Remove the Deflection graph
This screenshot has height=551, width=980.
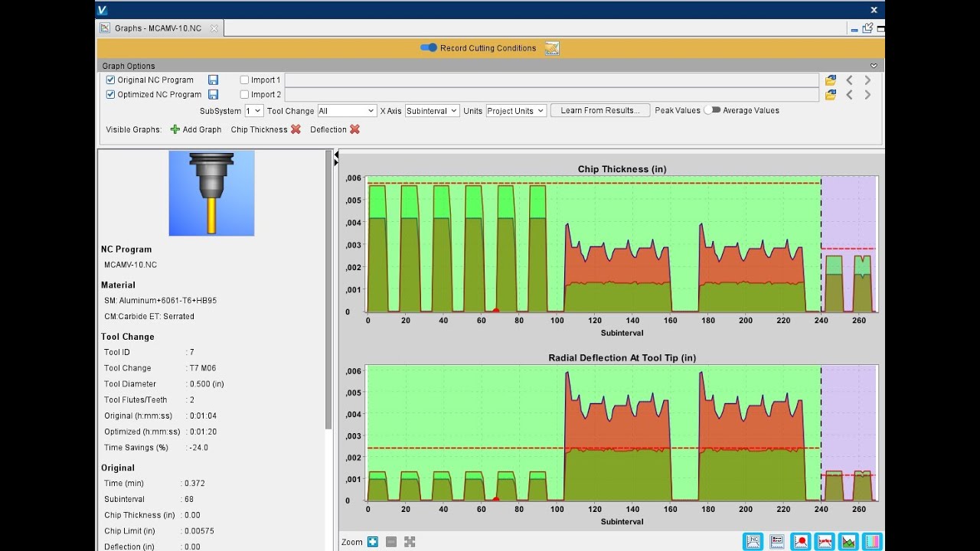[x=354, y=129]
